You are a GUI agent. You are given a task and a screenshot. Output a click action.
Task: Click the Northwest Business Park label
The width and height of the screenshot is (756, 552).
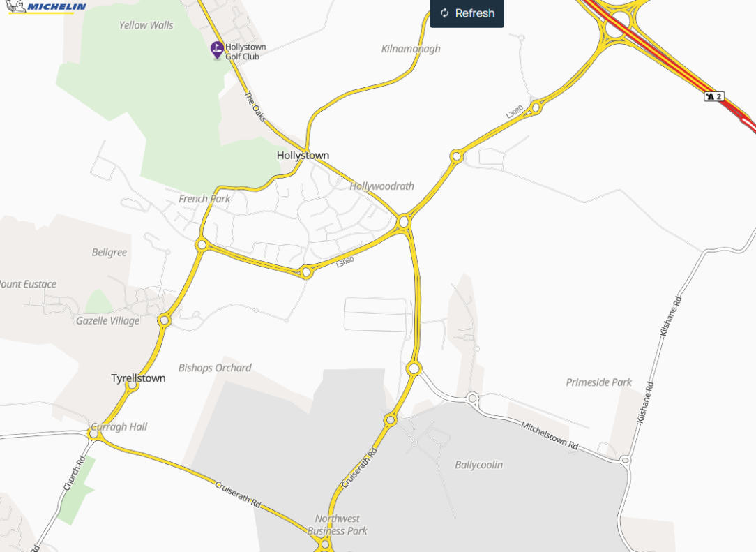tap(338, 525)
